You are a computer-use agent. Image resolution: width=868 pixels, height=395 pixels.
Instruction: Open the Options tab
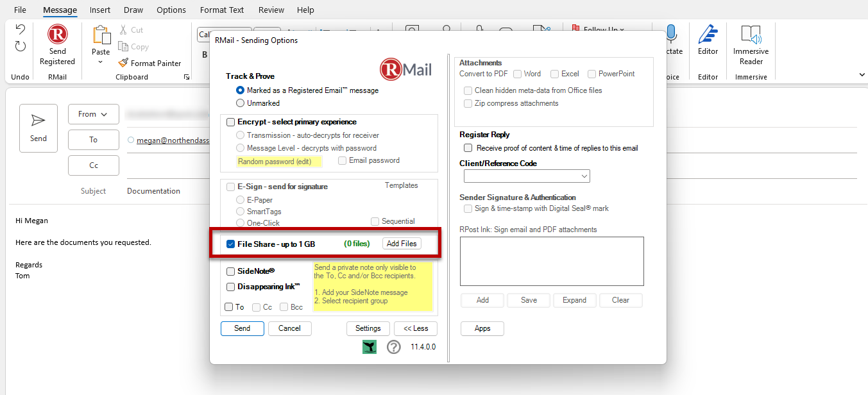[171, 10]
